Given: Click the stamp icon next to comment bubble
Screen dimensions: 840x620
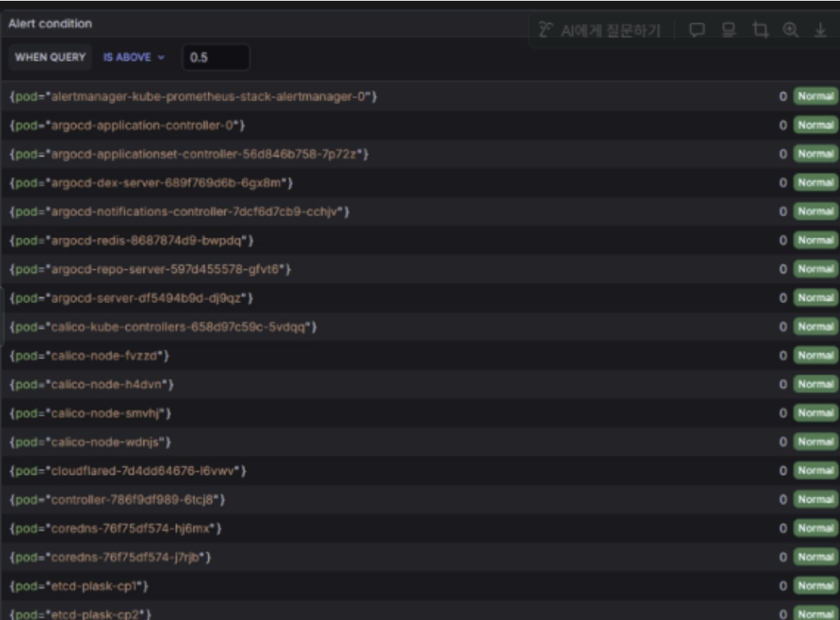Looking at the screenshot, I should pos(727,30).
